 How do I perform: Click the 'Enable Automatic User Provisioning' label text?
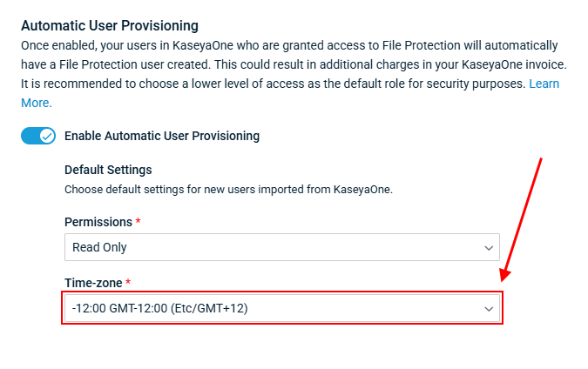(162, 136)
